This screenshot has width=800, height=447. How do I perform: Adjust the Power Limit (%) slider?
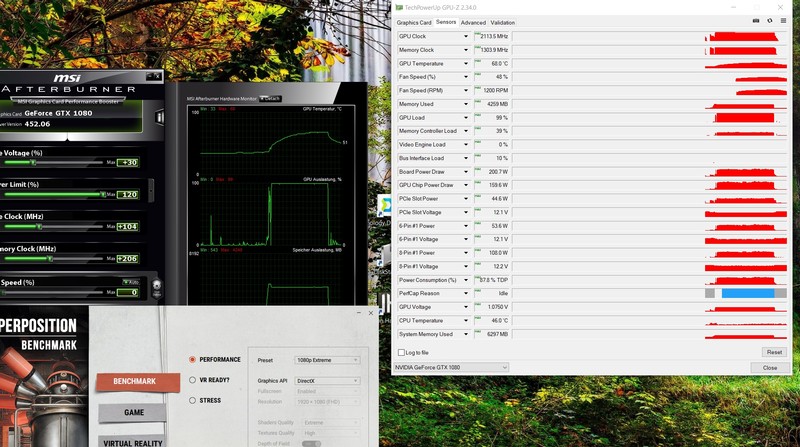[53, 194]
